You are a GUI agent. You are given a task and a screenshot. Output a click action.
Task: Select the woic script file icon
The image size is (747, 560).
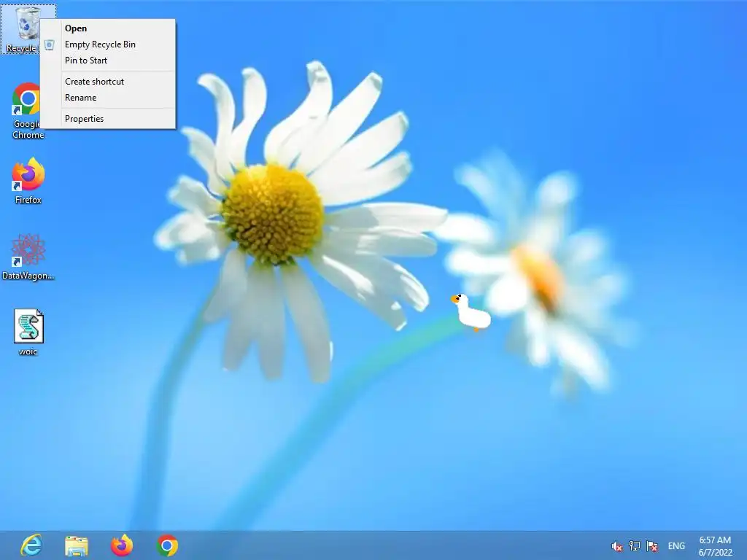(28, 332)
